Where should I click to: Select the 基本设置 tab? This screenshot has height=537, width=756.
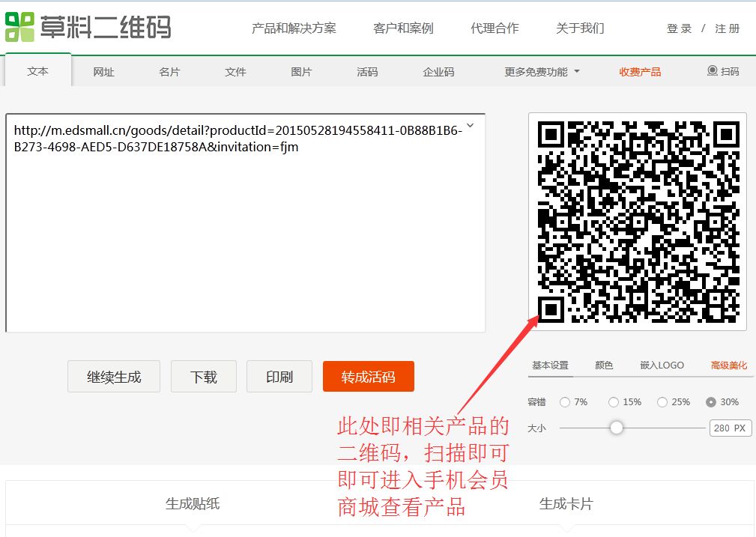coord(550,365)
